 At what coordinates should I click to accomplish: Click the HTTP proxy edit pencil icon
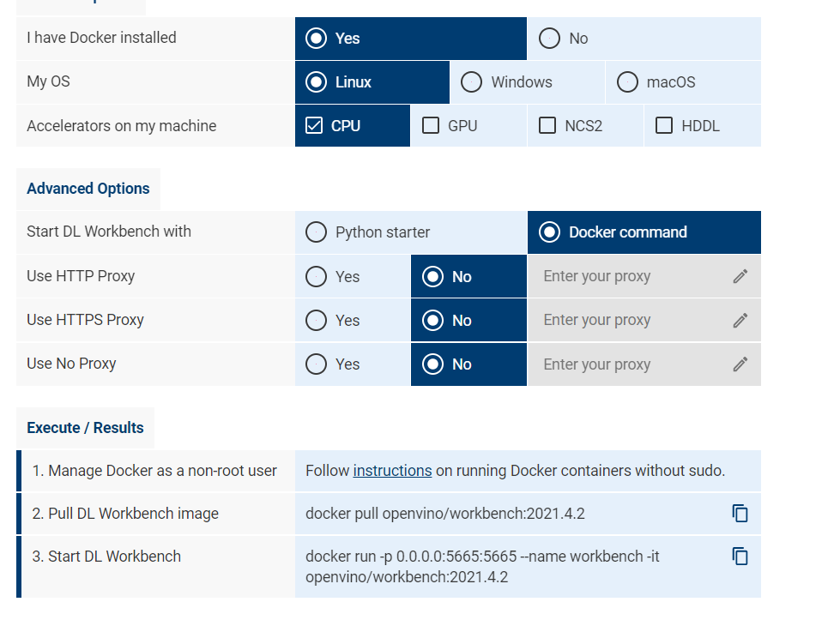coord(740,276)
